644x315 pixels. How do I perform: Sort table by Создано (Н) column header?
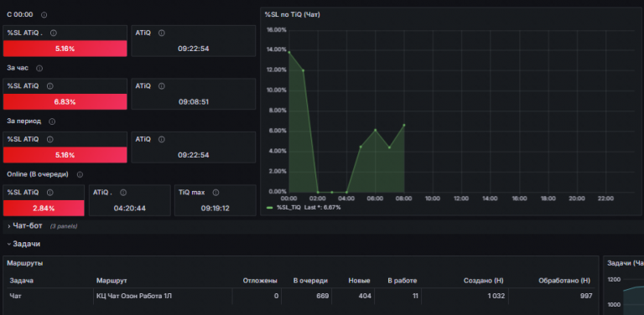[x=483, y=281]
